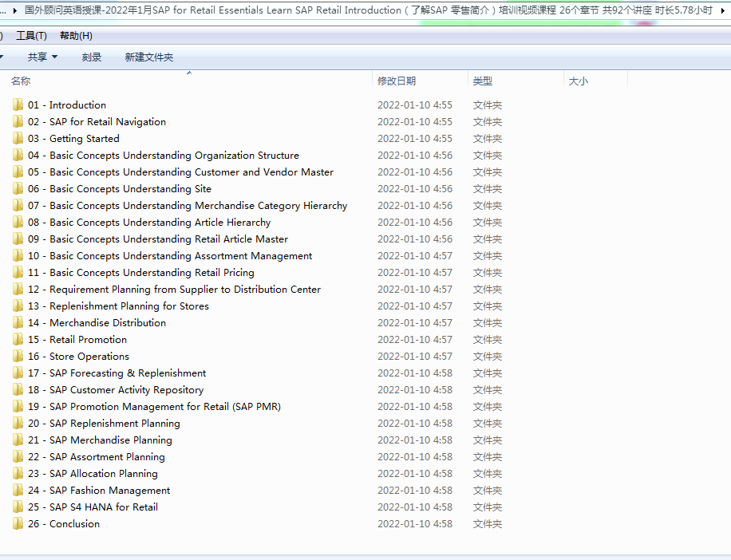Select '21 - SAP Merchandise Planning' name

tap(100, 440)
